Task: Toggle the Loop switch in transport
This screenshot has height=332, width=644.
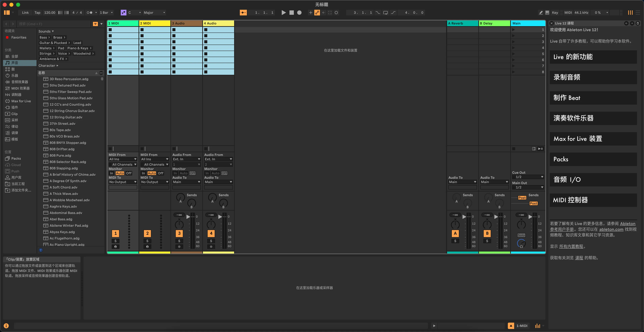Action: pos(385,13)
